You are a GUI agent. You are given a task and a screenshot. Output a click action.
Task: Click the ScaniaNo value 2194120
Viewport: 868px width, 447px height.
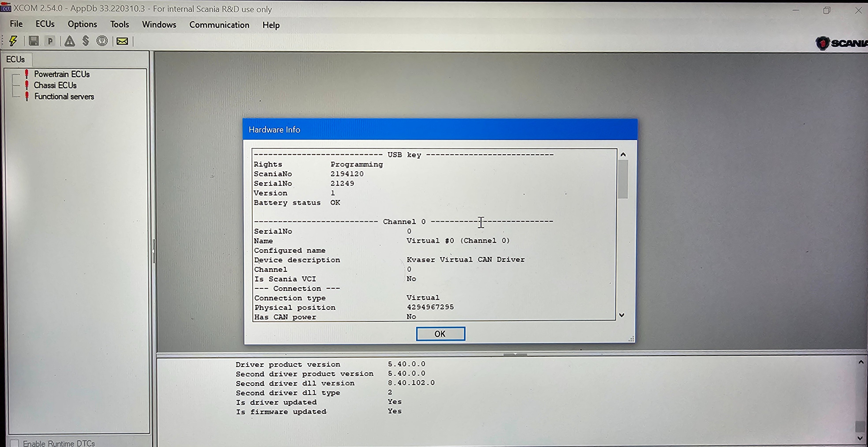[347, 174]
